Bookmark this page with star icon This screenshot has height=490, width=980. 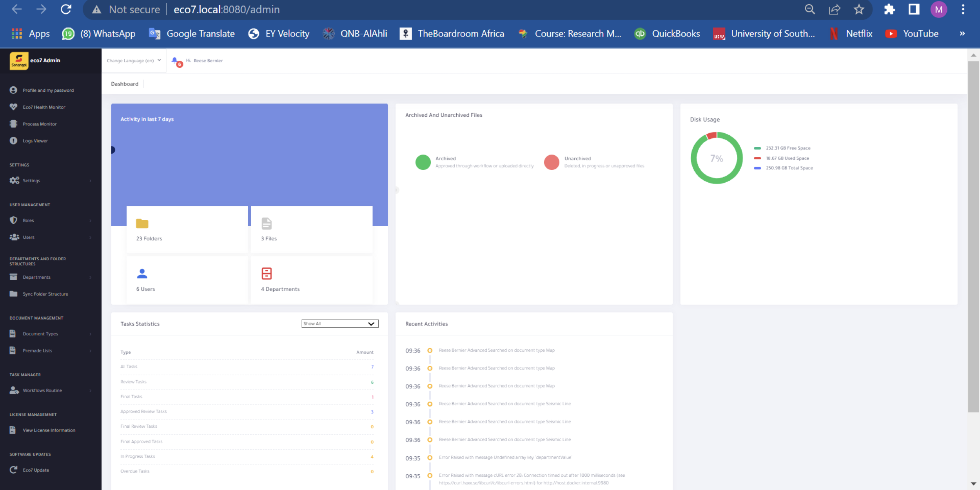[859, 9]
